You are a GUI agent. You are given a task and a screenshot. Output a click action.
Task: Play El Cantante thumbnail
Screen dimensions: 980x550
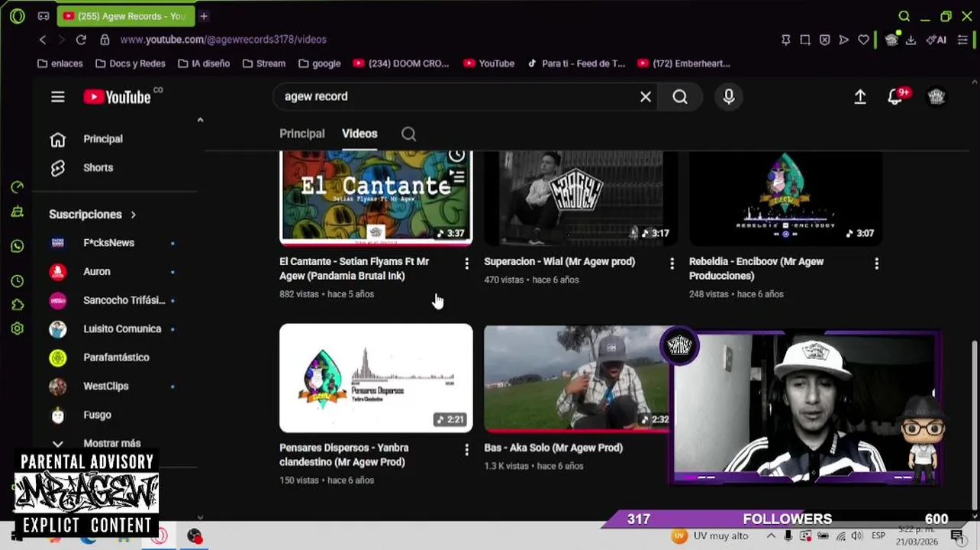[376, 198]
